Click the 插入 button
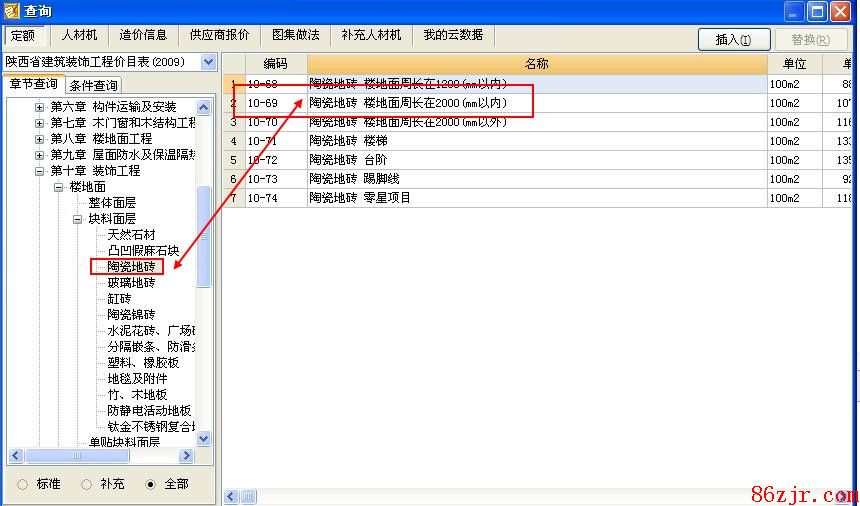The height and width of the screenshot is (506, 860). coord(733,40)
